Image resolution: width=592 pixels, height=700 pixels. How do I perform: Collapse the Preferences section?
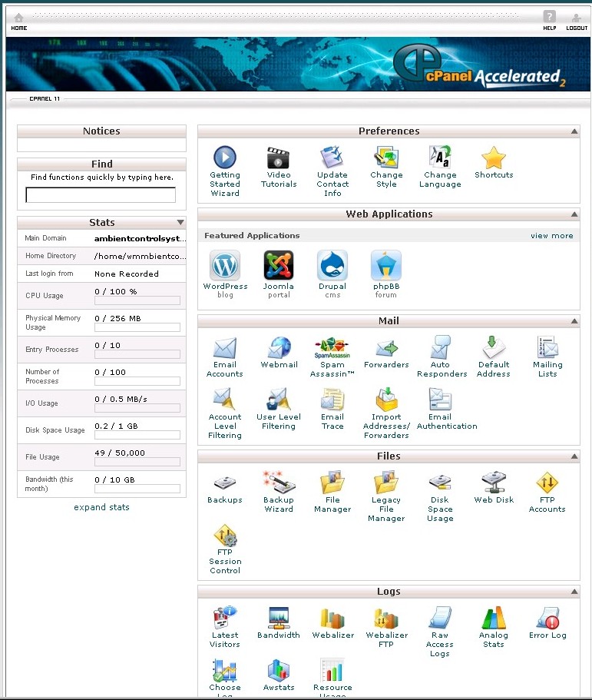pyautogui.click(x=574, y=131)
